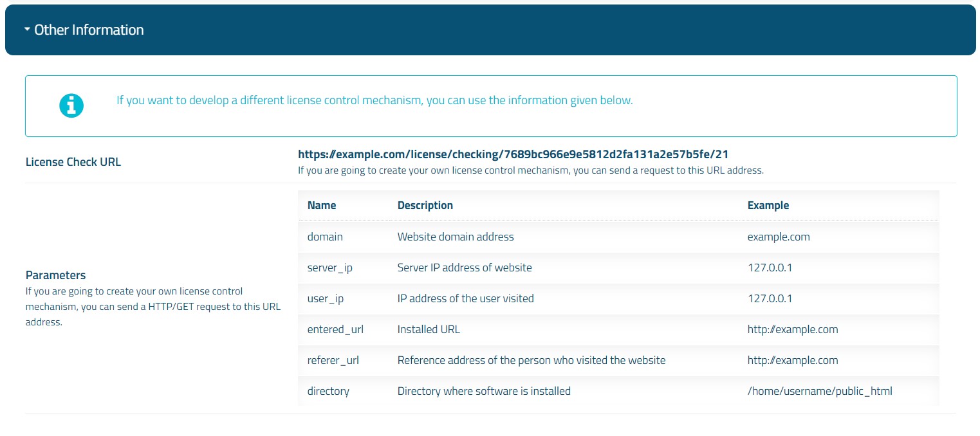Click the 'Installed URL' description

click(x=429, y=329)
